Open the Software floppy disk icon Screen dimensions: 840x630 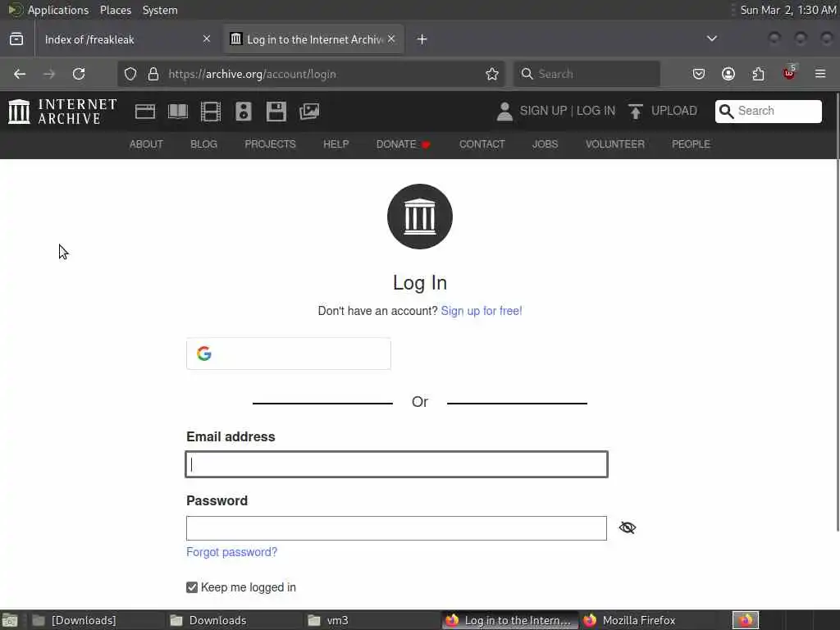tap(276, 112)
